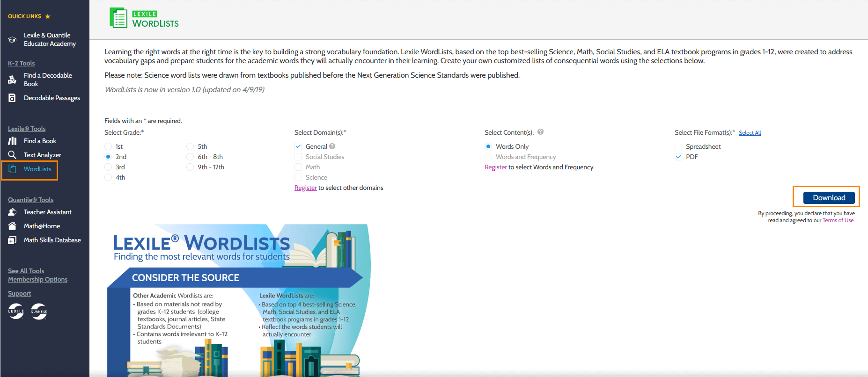This screenshot has height=377, width=868.
Task: Choose the 3rd grade option
Action: pyautogui.click(x=108, y=167)
